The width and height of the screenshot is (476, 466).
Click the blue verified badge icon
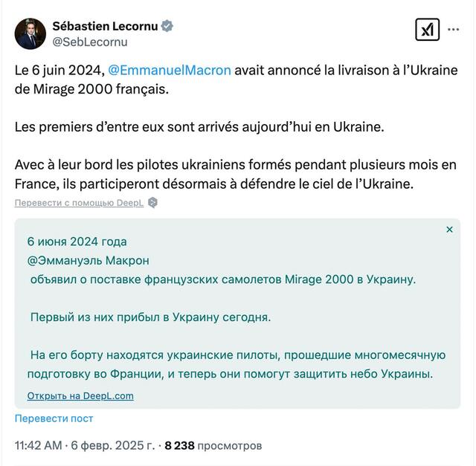point(168,26)
